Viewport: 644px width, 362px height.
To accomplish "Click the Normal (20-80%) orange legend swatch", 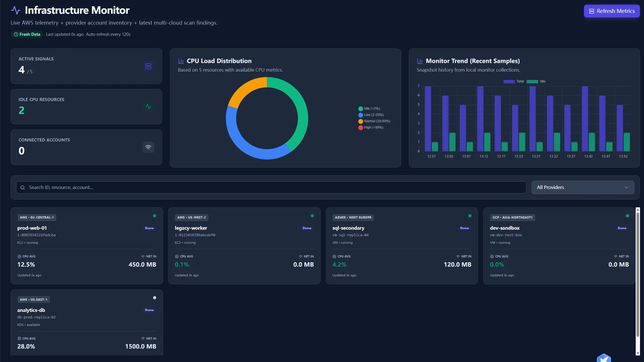I will point(360,121).
